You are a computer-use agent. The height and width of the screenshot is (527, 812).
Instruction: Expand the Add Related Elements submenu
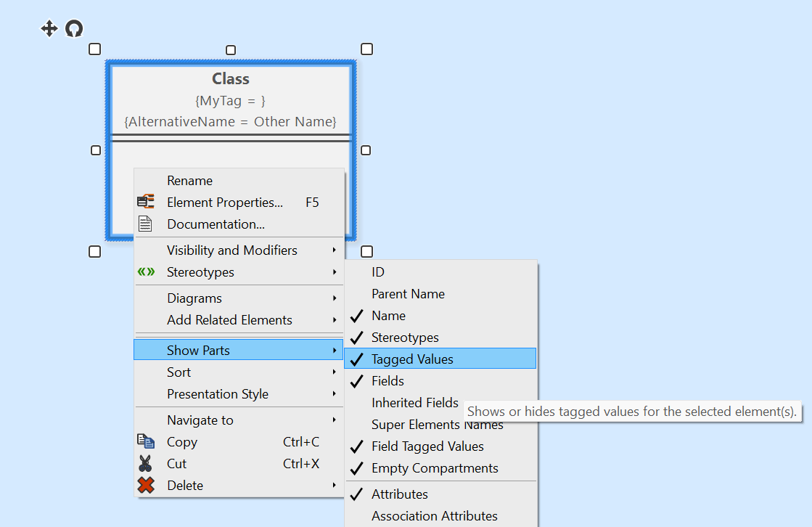pos(239,320)
